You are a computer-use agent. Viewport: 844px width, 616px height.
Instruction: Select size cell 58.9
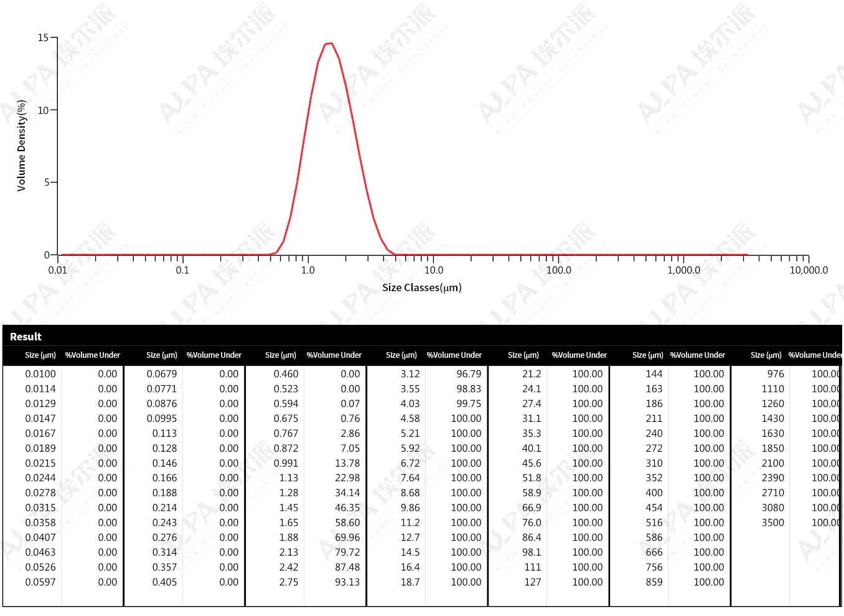(x=532, y=493)
